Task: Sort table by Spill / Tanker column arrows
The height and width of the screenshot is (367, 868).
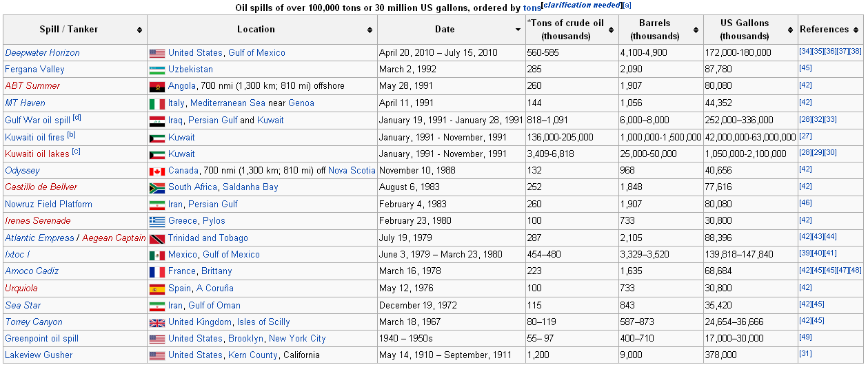Action: [x=139, y=30]
